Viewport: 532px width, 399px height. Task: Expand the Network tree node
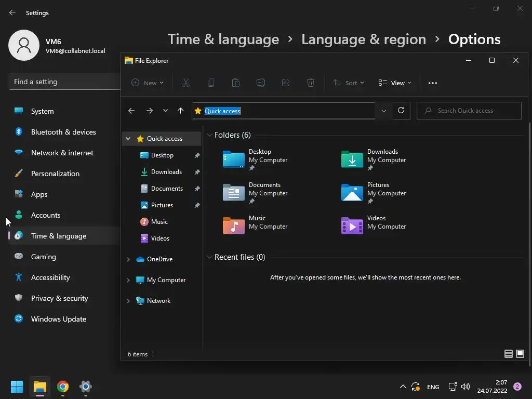click(x=128, y=301)
